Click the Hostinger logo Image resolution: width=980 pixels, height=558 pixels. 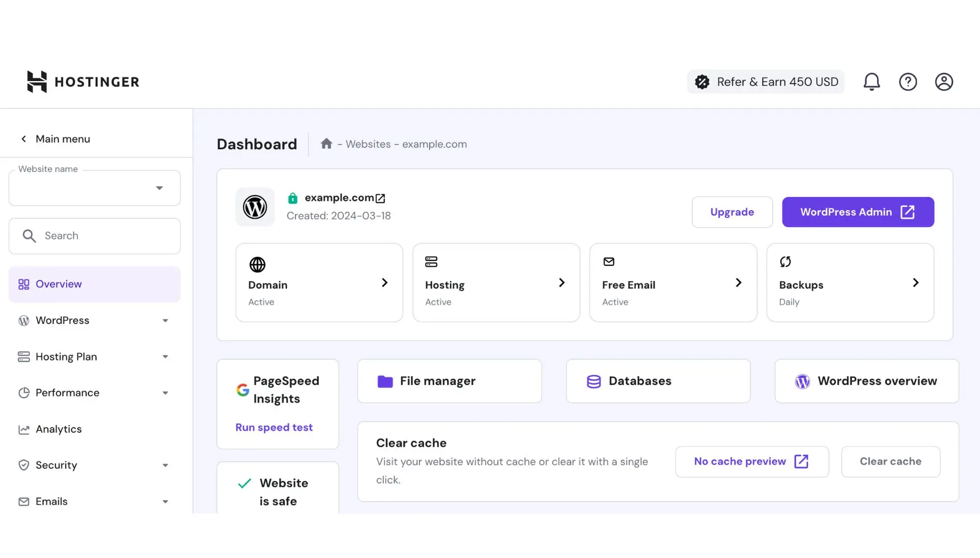[x=83, y=82]
